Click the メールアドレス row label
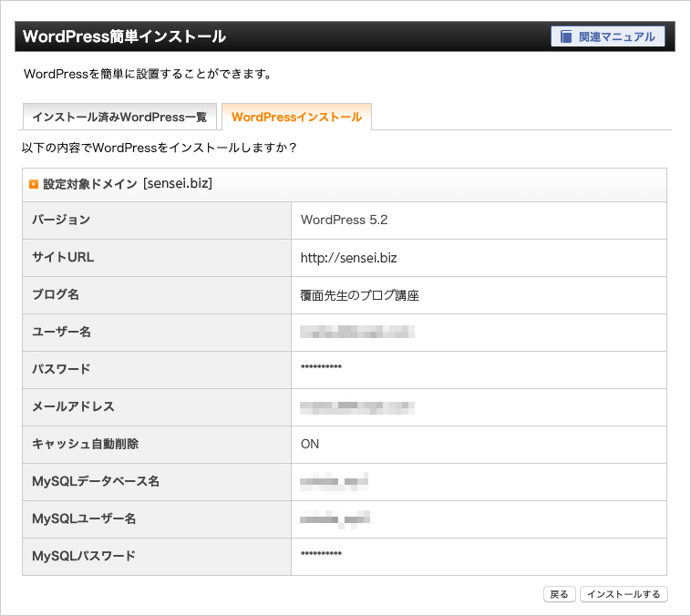The image size is (691, 616). (73, 406)
